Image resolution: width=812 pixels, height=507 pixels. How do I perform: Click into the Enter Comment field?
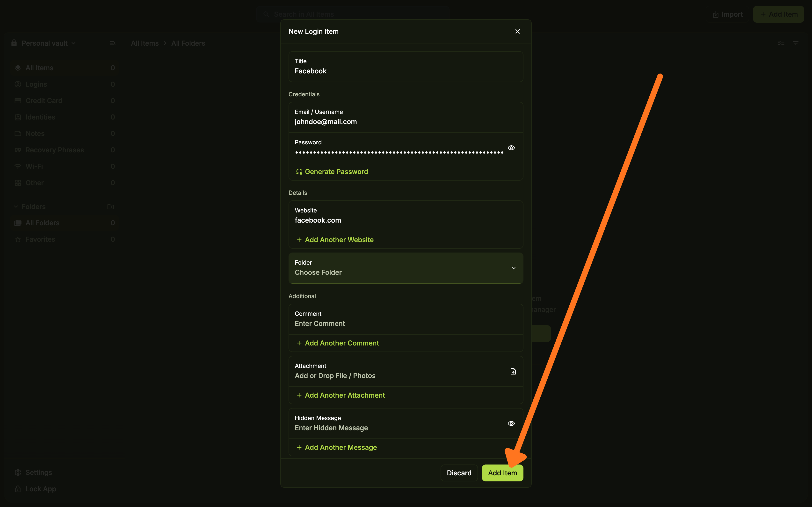click(x=405, y=324)
